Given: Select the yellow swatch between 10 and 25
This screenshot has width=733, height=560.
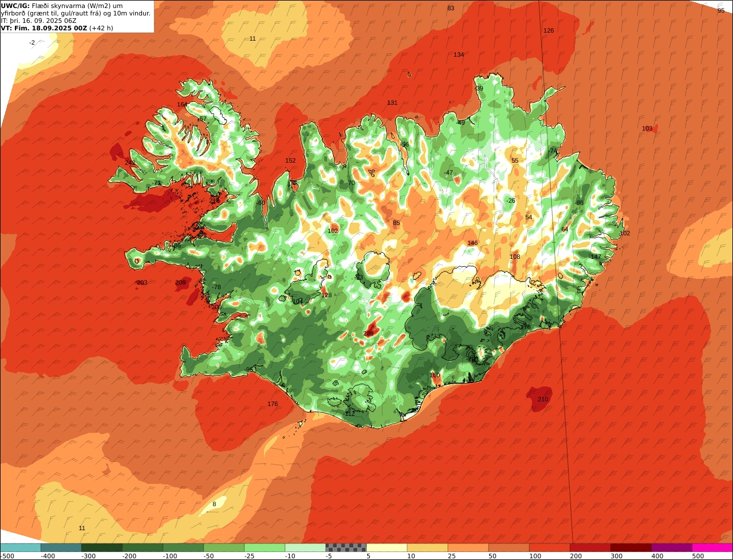Looking at the screenshot, I should tap(427, 547).
